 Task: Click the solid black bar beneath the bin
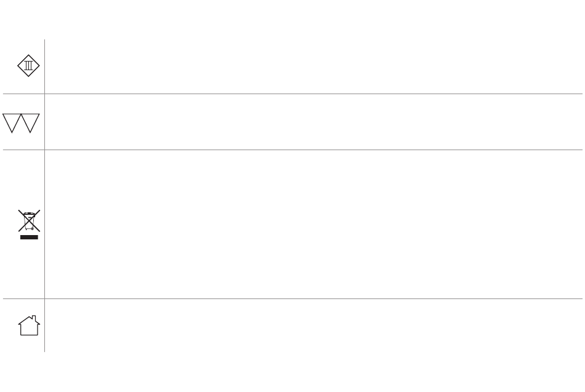point(29,237)
